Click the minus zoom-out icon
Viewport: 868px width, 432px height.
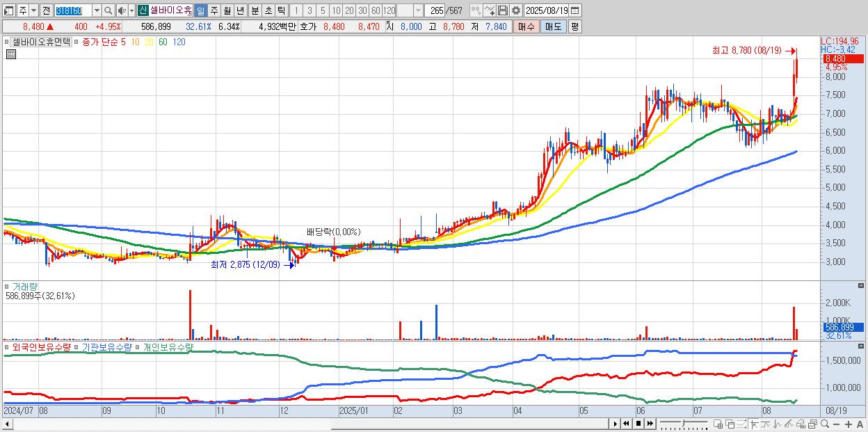pyautogui.click(x=837, y=424)
